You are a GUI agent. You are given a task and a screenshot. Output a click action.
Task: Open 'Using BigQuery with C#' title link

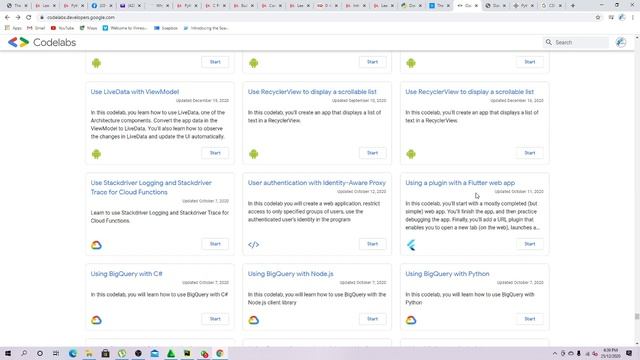(x=127, y=274)
